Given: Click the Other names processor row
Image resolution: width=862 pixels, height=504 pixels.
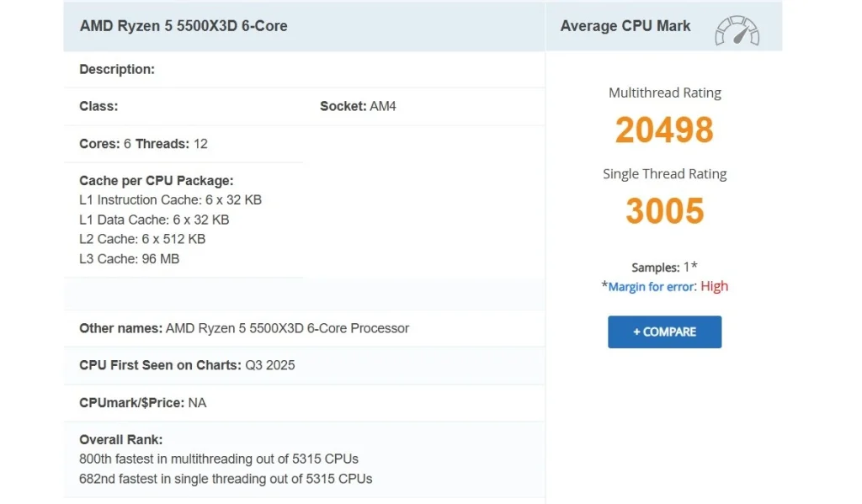Looking at the screenshot, I should tap(243, 328).
